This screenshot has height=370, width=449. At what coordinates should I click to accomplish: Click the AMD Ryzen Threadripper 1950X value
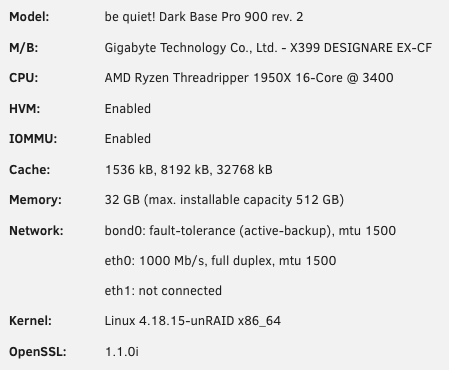(x=249, y=78)
